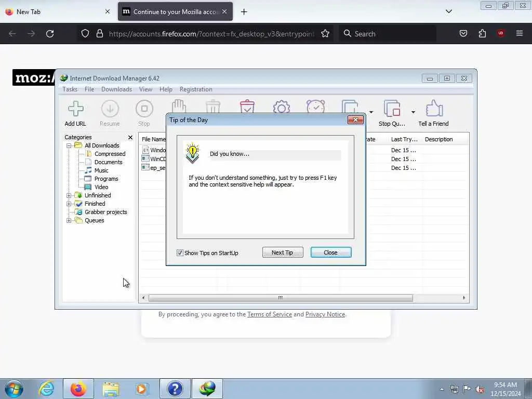
Task: Expand the Unfinished category
Action: click(x=69, y=195)
